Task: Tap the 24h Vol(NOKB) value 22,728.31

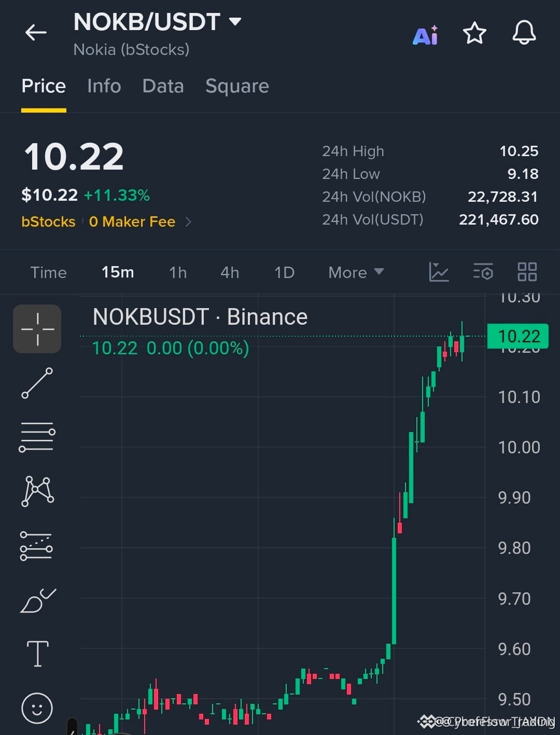Action: pos(503,197)
